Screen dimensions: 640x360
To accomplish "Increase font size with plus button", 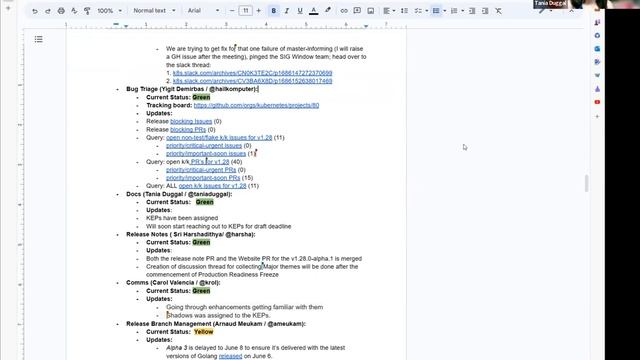I will coord(258,11).
